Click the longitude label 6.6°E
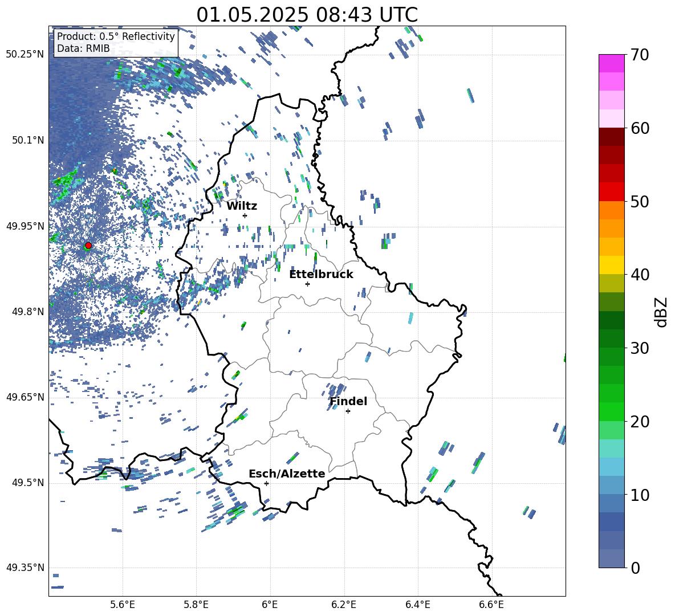675x616 pixels. (x=491, y=605)
